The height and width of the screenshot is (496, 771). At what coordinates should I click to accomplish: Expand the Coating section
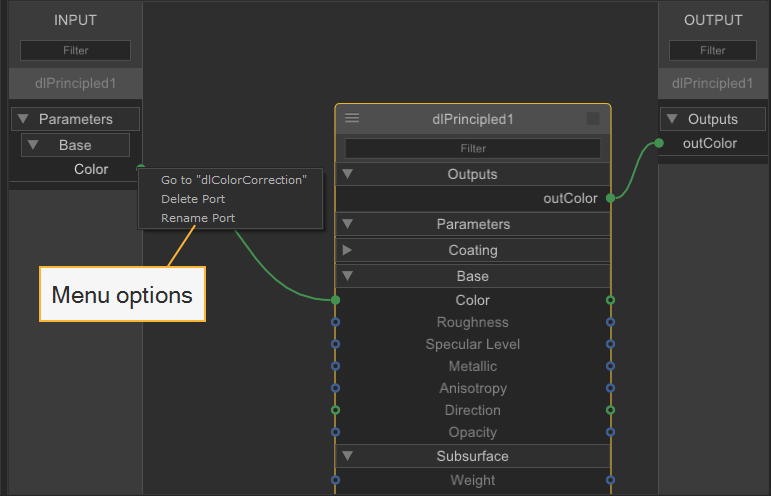(348, 250)
